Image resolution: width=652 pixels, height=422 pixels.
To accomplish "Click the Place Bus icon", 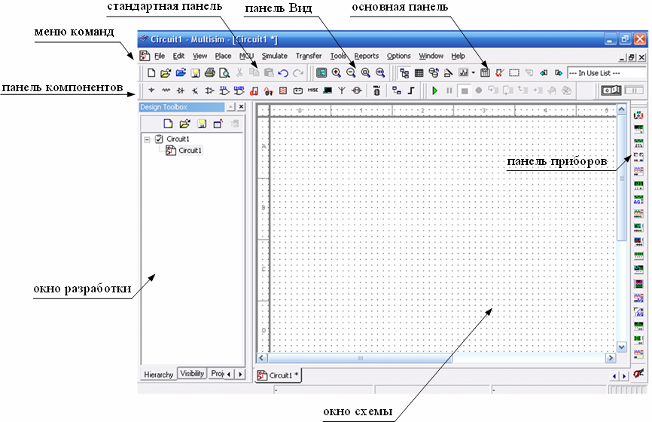I will pos(411,90).
